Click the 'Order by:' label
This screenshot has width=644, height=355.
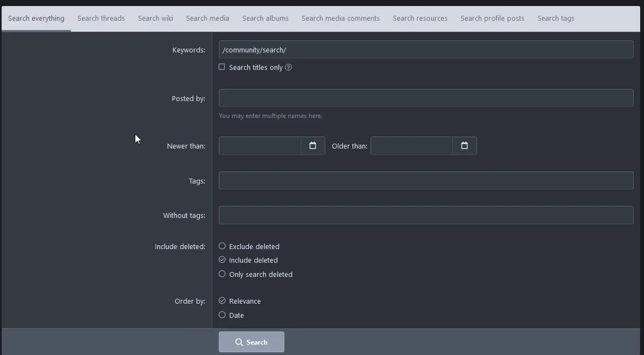pos(190,301)
